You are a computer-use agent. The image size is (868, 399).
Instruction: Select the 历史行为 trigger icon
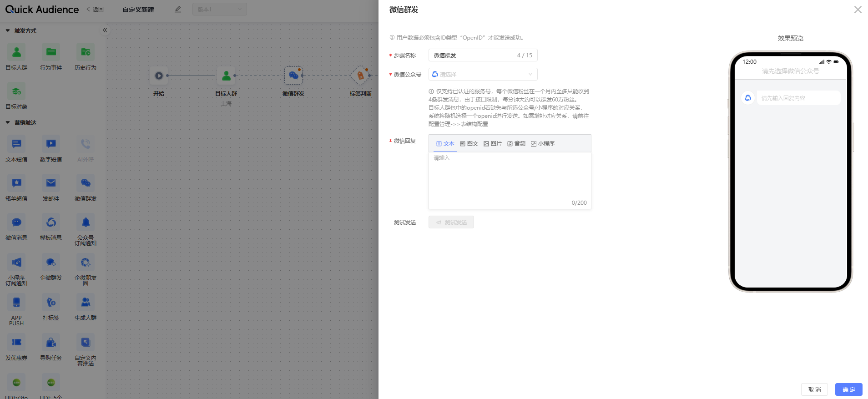pos(86,52)
